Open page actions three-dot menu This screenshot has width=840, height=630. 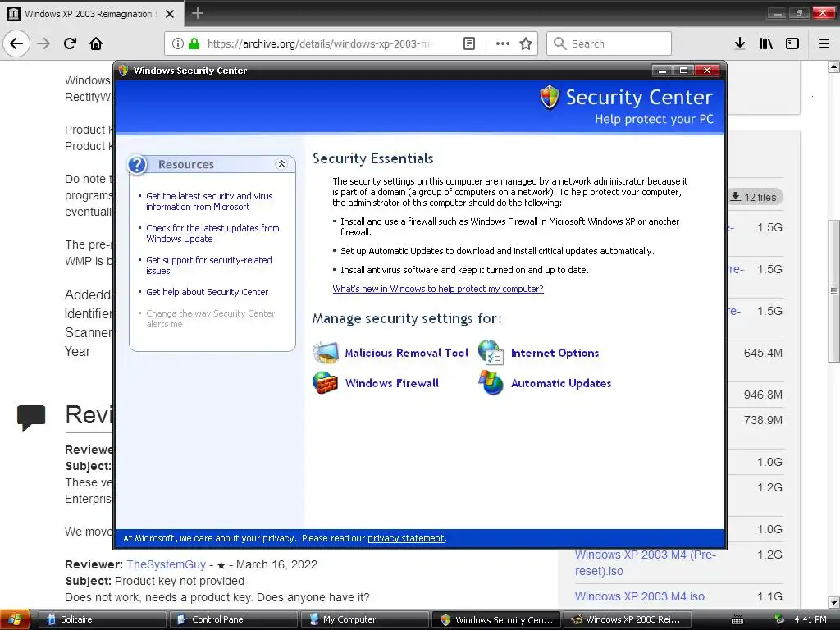pos(503,43)
